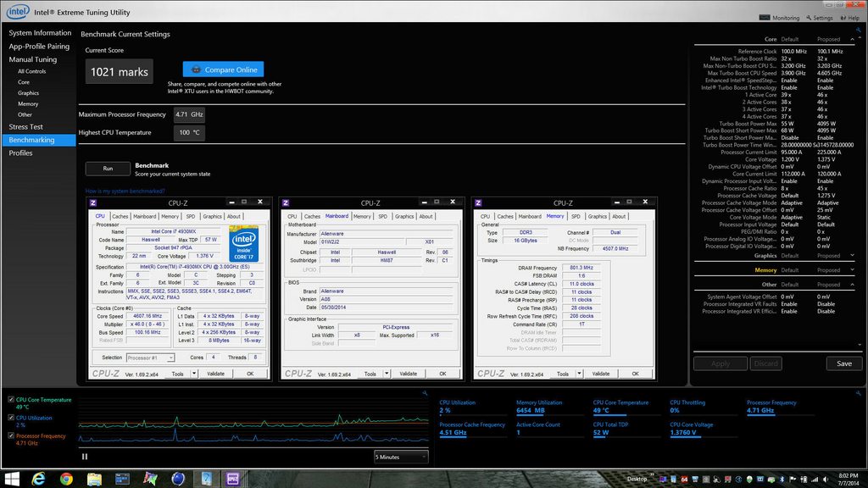Viewport: 868px width, 488px height.
Task: Launch Google Chrome from taskbar
Action: click(66, 480)
